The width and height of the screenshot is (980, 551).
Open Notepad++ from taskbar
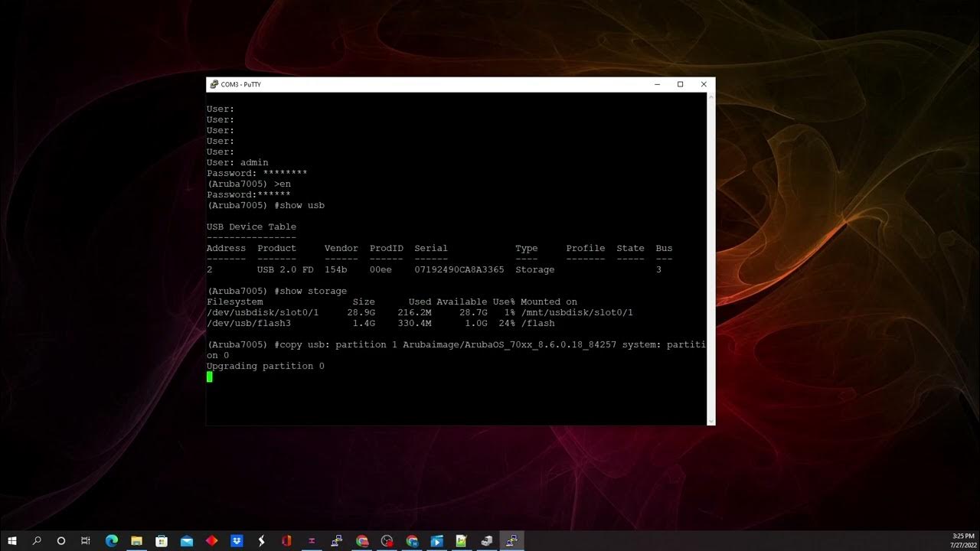pyautogui.click(x=462, y=541)
